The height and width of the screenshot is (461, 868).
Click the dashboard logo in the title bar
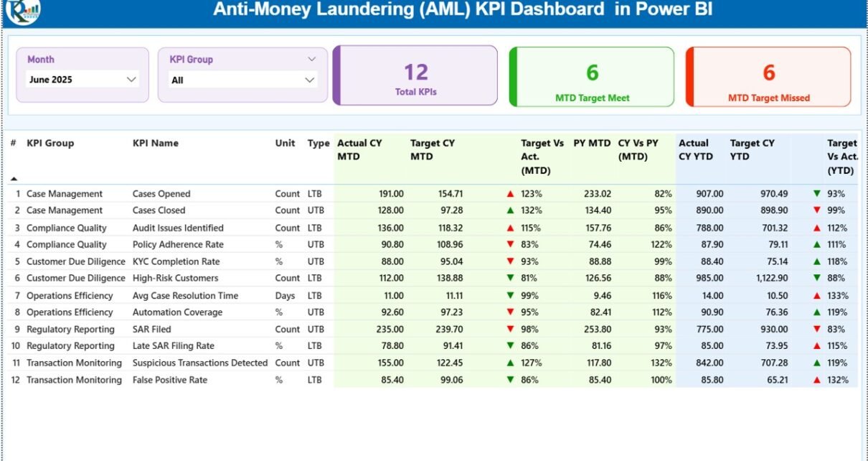click(x=22, y=10)
